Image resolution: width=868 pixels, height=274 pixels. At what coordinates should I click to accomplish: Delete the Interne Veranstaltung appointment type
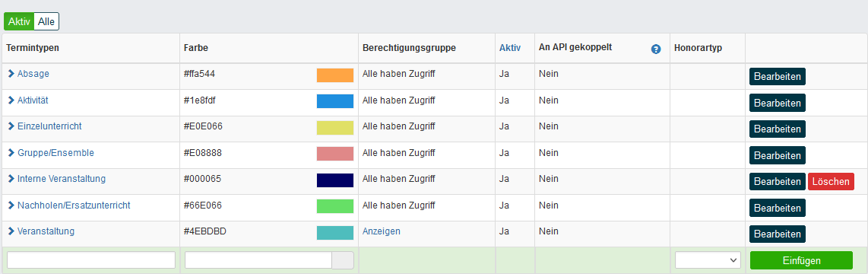click(831, 182)
